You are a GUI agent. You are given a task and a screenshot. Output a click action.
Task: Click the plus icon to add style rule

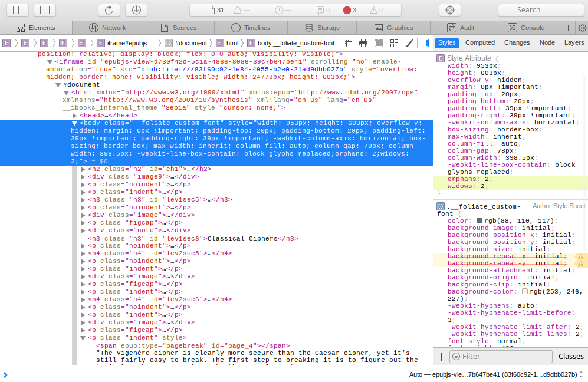[441, 357]
